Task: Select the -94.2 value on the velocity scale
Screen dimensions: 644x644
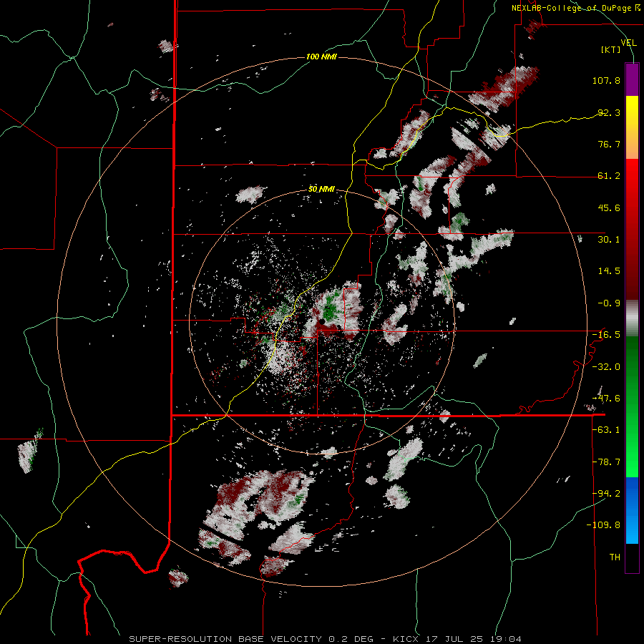Action: point(606,493)
